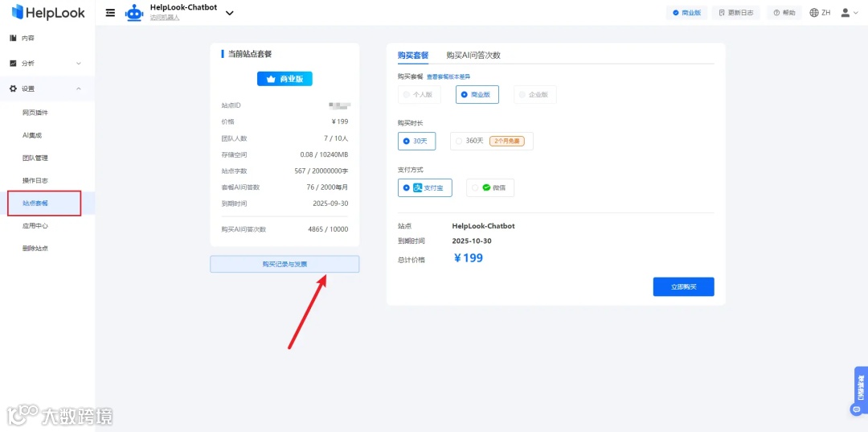868x432 pixels.
Task: Choose the 30天 duration option
Action: 416,142
